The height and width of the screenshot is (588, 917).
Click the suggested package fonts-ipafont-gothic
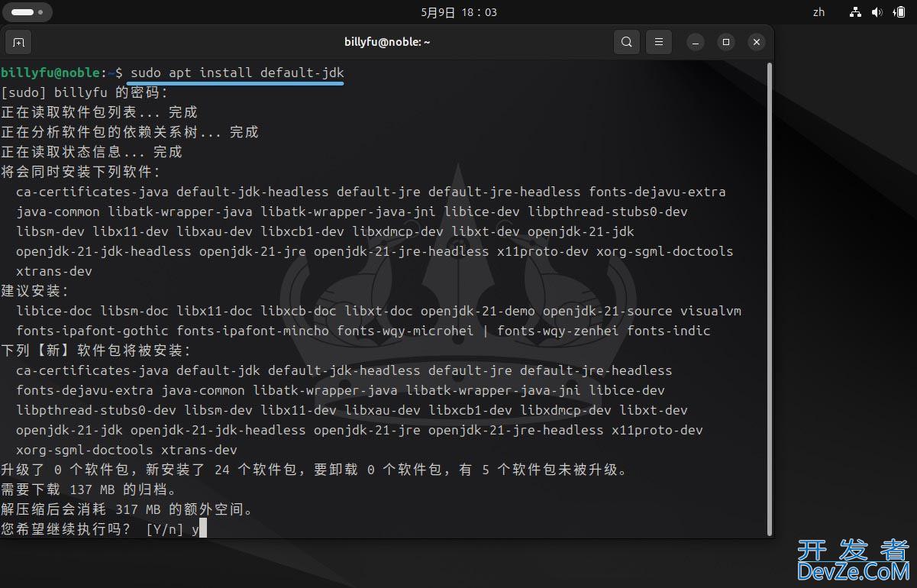[x=92, y=331]
